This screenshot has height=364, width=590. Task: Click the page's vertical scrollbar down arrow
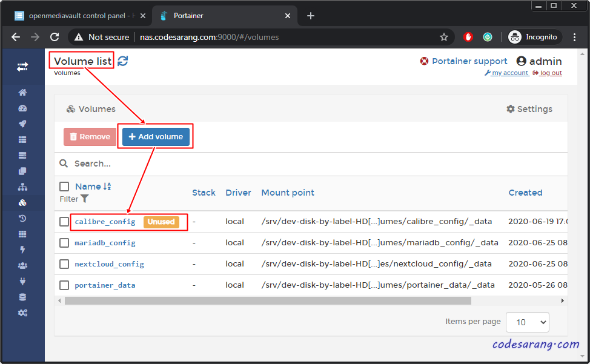(583, 356)
